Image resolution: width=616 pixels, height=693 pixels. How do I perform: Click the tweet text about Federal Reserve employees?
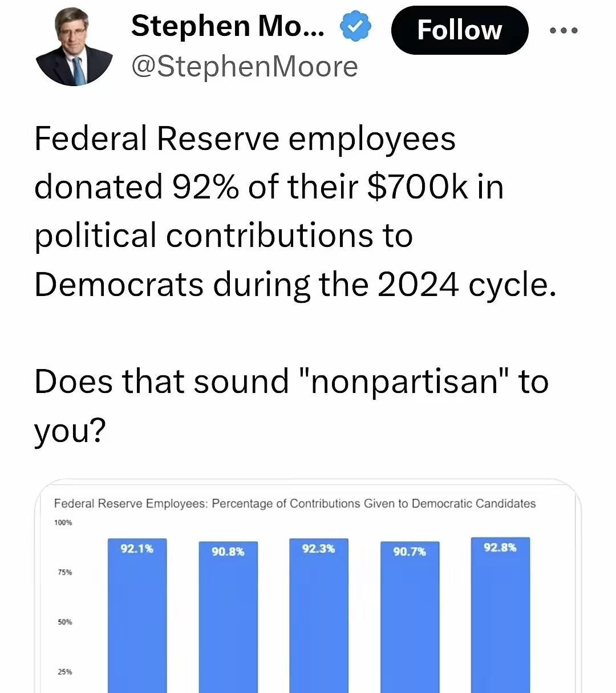click(x=295, y=211)
